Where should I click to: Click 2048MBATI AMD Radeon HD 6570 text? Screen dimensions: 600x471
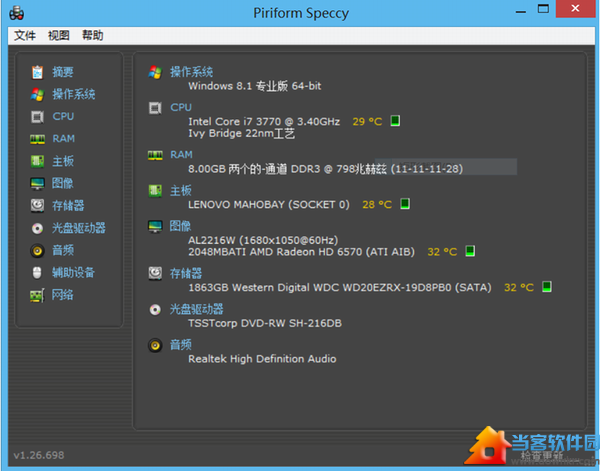click(x=302, y=252)
